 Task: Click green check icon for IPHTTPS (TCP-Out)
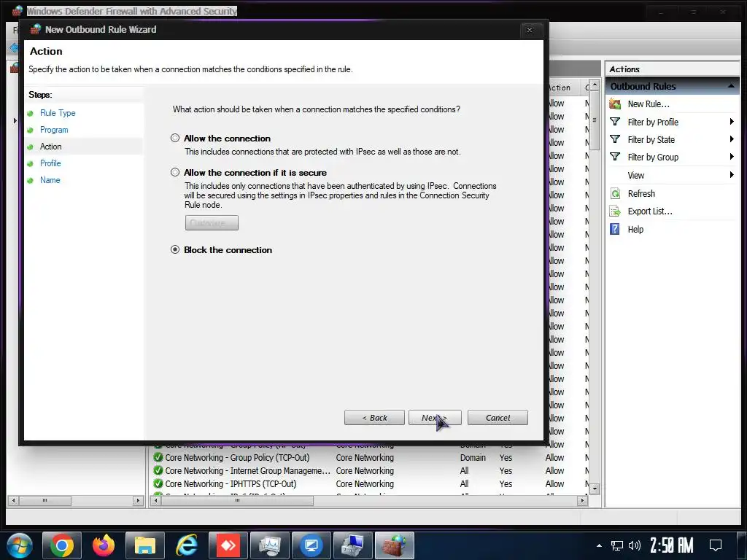(x=158, y=484)
